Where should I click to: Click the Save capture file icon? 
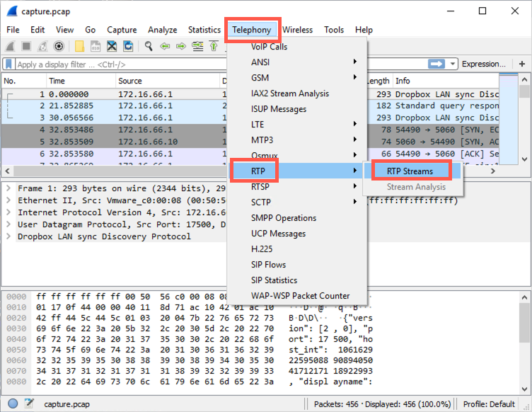pos(96,46)
